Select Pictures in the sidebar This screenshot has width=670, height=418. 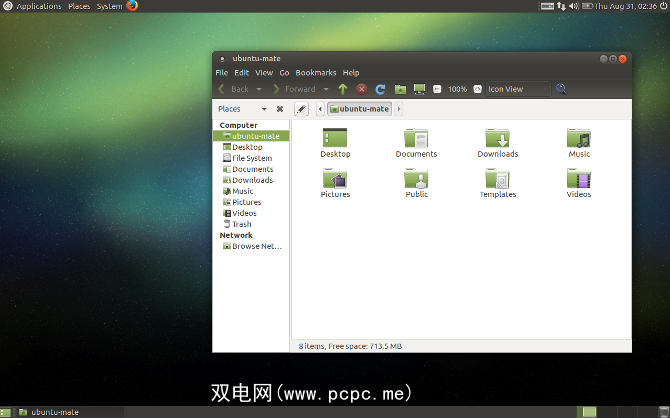click(x=251, y=202)
